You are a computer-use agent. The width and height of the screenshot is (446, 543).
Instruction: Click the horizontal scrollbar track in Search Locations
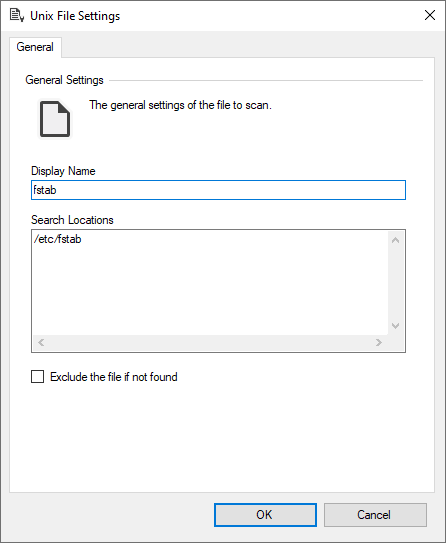point(210,342)
